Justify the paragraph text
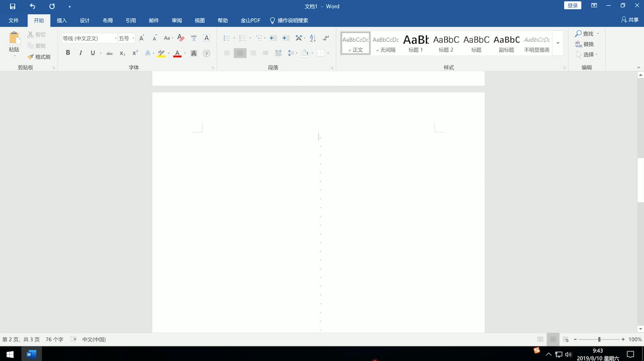The image size is (644, 361). click(265, 53)
